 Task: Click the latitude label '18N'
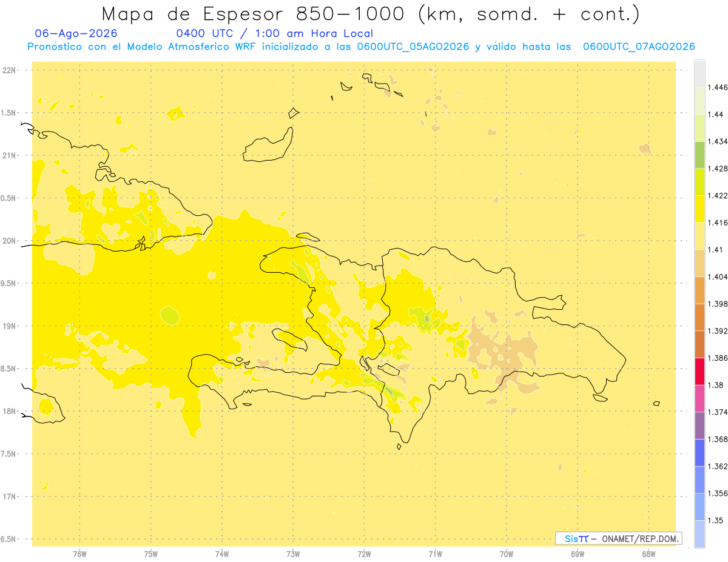9,412
